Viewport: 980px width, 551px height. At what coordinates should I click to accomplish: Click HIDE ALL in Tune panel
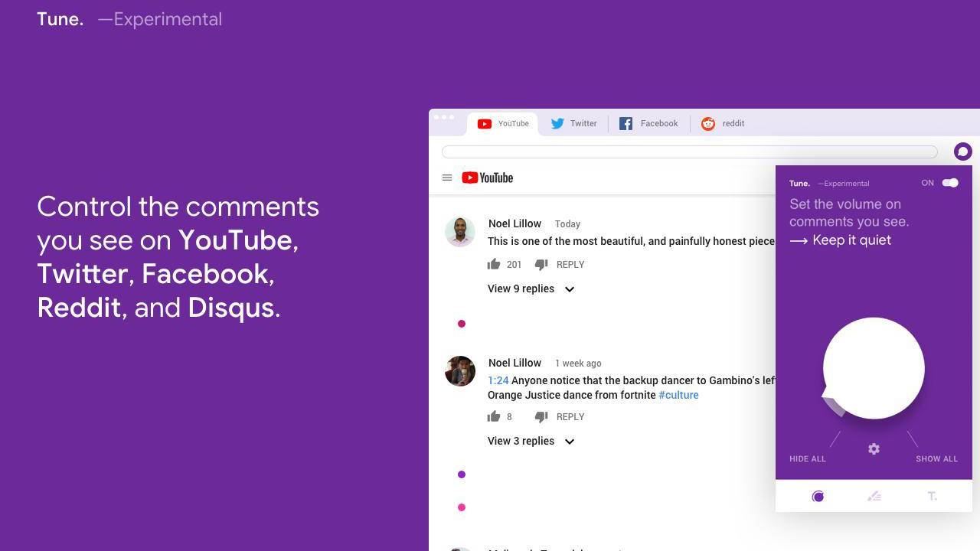pyautogui.click(x=808, y=459)
